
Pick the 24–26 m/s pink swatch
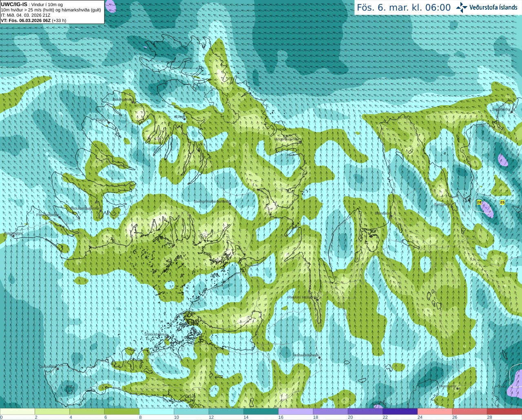coord(435,411)
